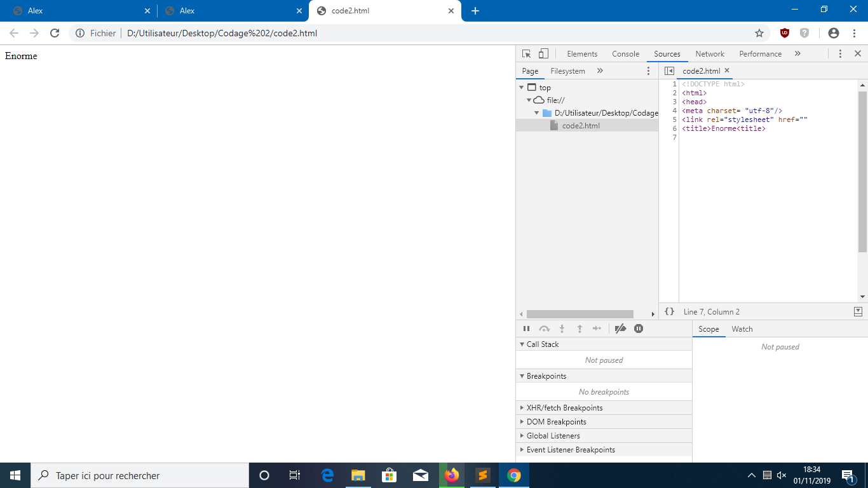Open the DevTools more options menu
The width and height of the screenshot is (868, 488).
point(840,53)
